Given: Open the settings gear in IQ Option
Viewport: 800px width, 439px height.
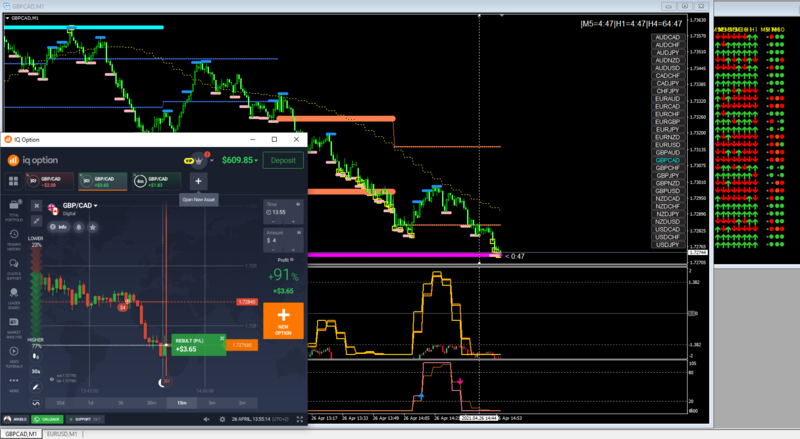Looking at the screenshot, I should tap(222, 419).
